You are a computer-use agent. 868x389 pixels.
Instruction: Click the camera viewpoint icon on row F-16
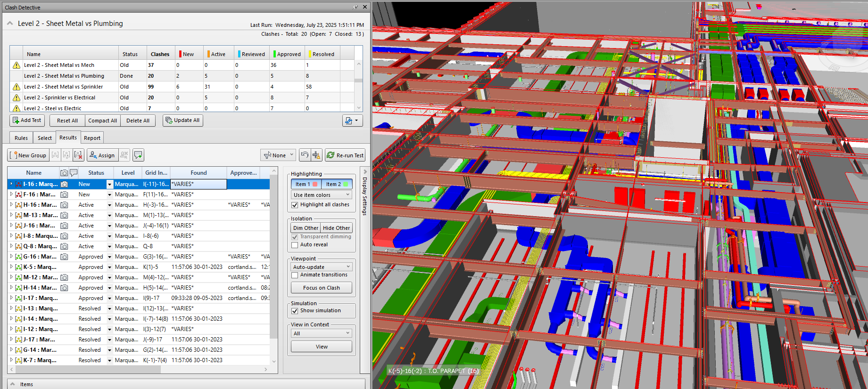(64, 194)
